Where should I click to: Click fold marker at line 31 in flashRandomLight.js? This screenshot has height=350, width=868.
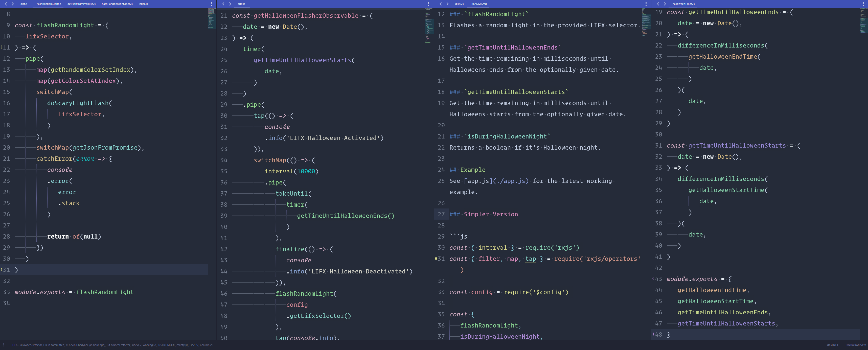1,270
